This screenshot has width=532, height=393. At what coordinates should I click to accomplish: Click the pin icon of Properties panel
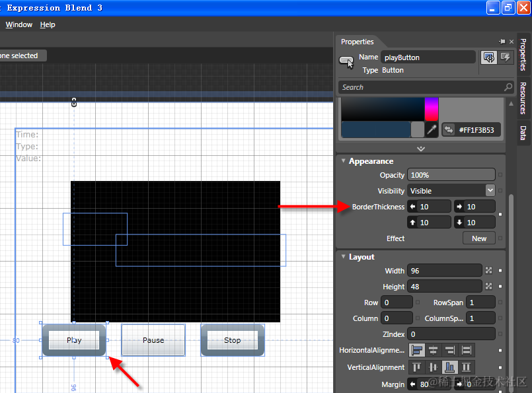(502, 42)
